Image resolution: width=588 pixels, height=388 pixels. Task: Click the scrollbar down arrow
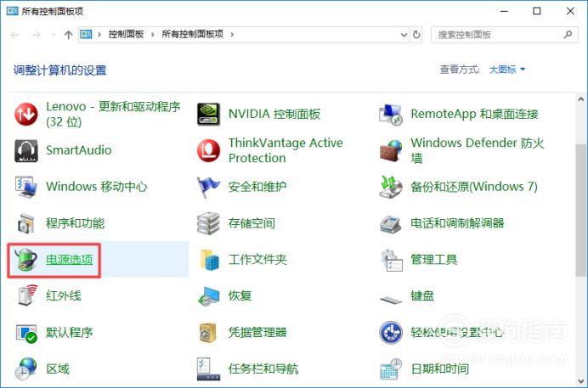point(581,381)
